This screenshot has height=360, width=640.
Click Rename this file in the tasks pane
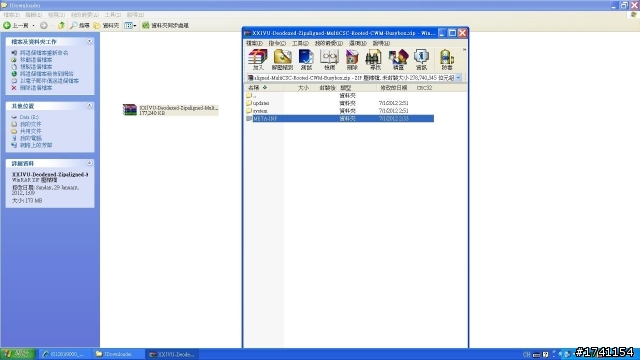point(44,53)
